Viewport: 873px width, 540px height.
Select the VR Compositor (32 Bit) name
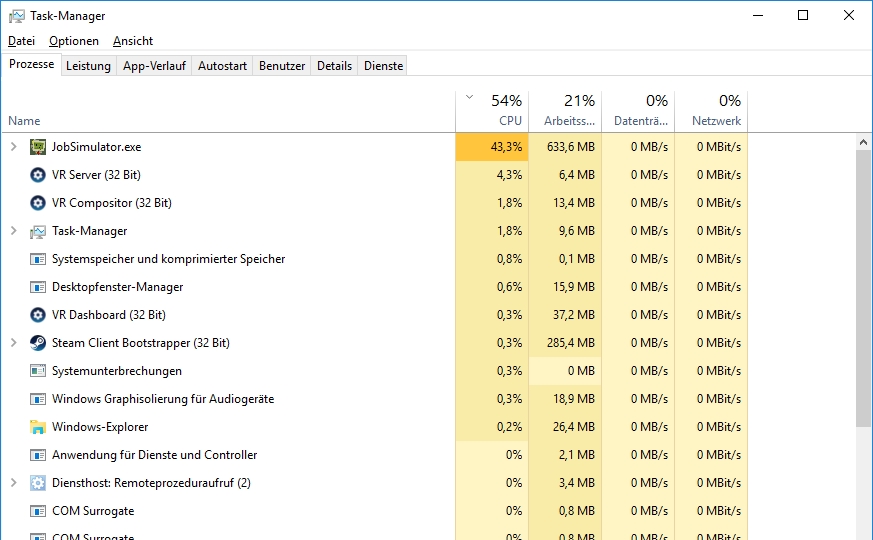[111, 203]
